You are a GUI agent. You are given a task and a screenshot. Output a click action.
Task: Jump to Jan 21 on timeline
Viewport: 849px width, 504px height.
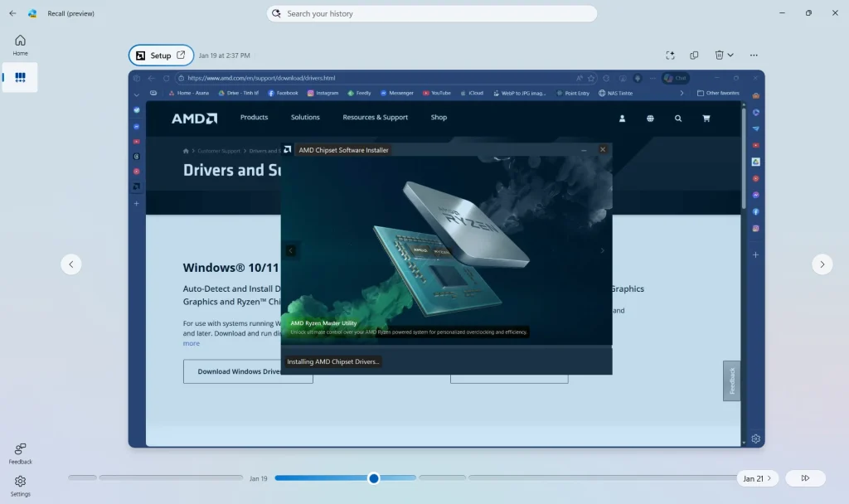point(757,478)
